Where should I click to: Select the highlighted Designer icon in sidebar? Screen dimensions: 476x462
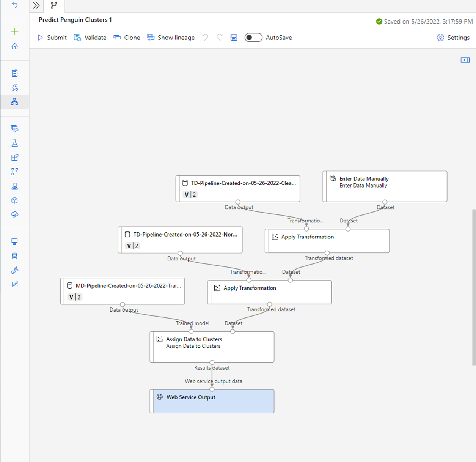(x=14, y=102)
